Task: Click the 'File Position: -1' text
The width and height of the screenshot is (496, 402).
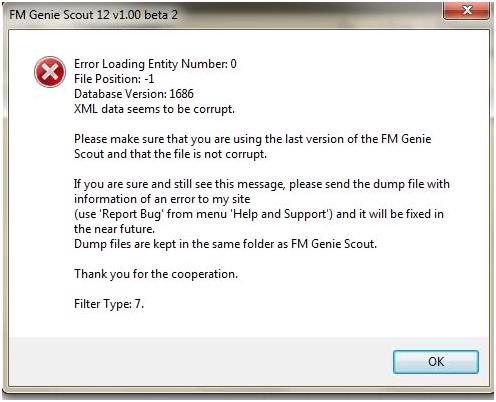Action: point(114,79)
